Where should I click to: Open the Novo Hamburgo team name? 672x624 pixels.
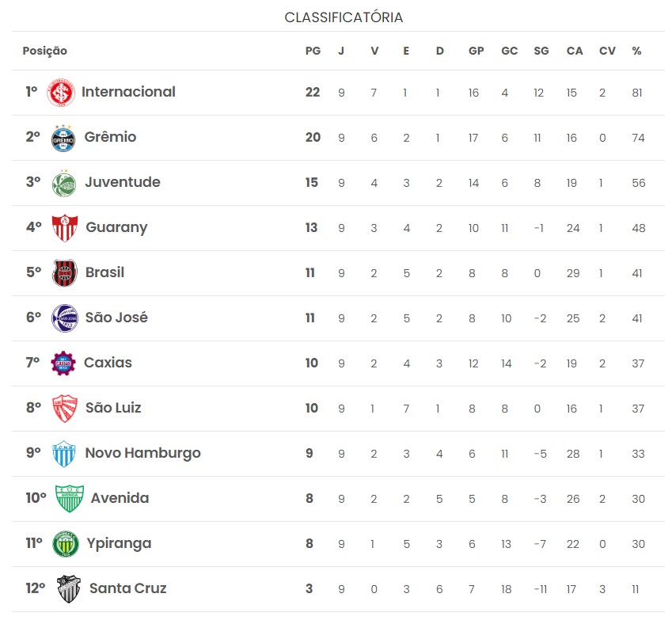(x=142, y=453)
